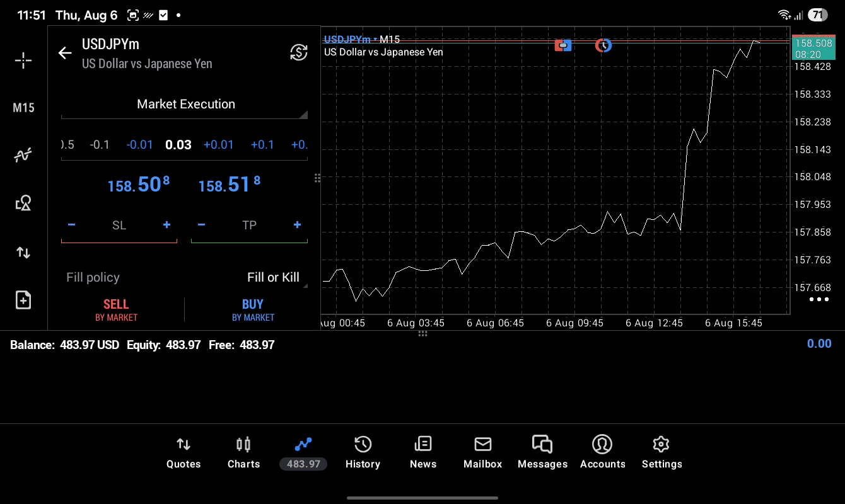Tap the 6 Aug 03:45 time label
This screenshot has width=845, height=504.
click(416, 323)
